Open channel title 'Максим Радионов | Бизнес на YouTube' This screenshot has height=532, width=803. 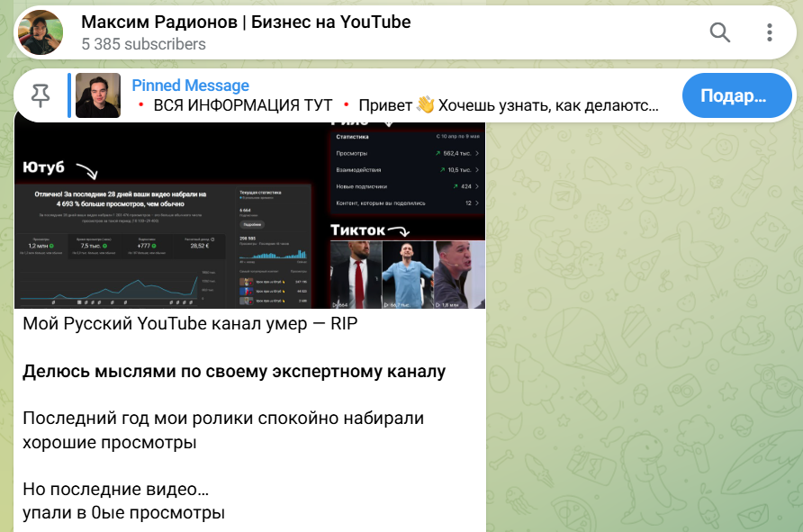(246, 22)
